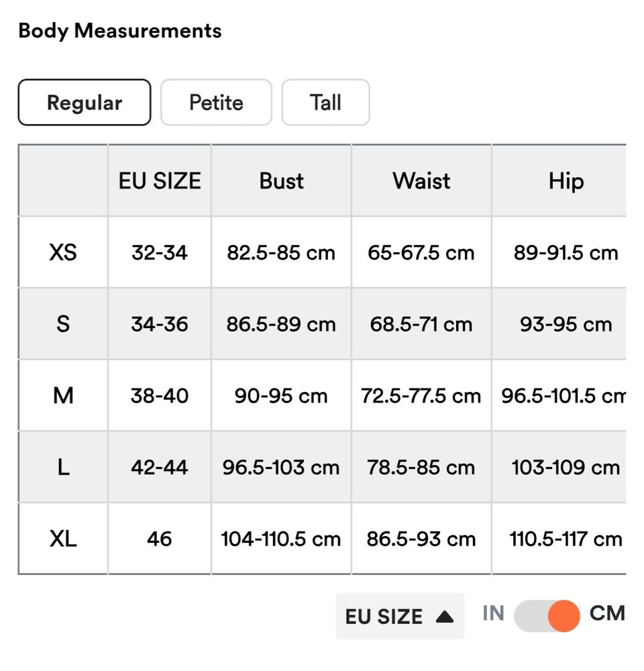Click the 104-110.5 cm bust cell

(281, 539)
